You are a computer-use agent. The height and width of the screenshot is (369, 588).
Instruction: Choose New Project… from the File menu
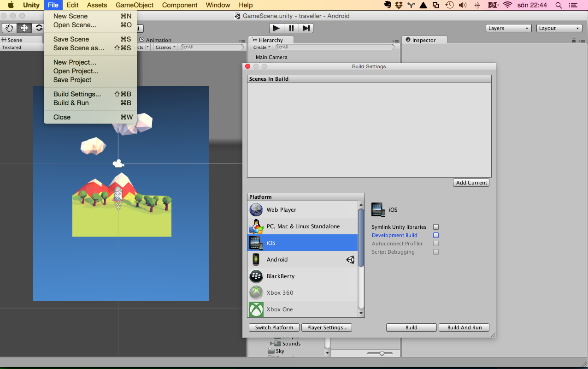pyautogui.click(x=90, y=62)
